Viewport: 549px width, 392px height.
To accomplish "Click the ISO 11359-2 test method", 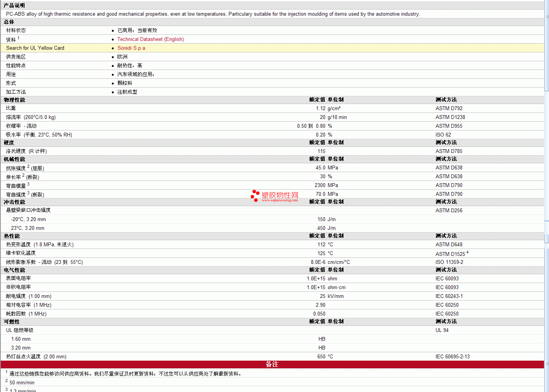I will (x=449, y=262).
